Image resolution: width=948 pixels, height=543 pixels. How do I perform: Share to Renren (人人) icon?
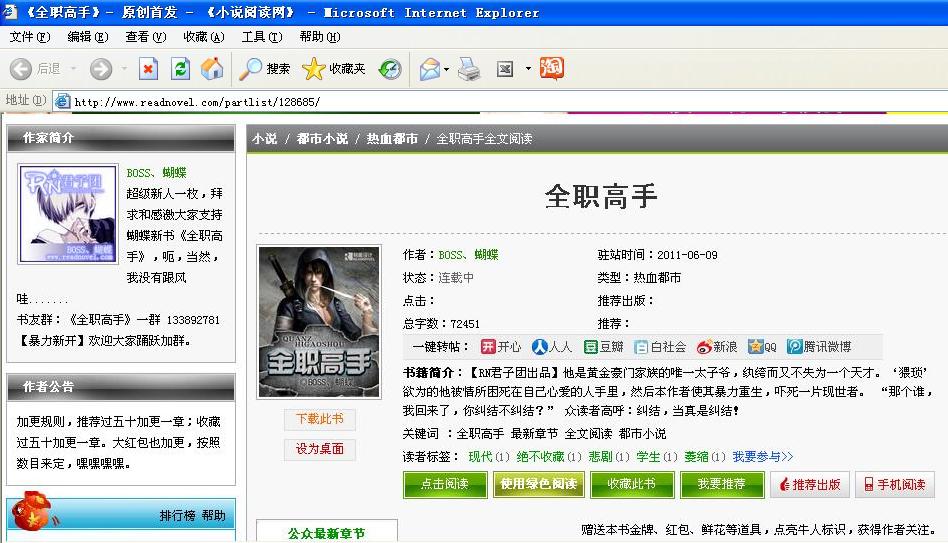click(539, 346)
